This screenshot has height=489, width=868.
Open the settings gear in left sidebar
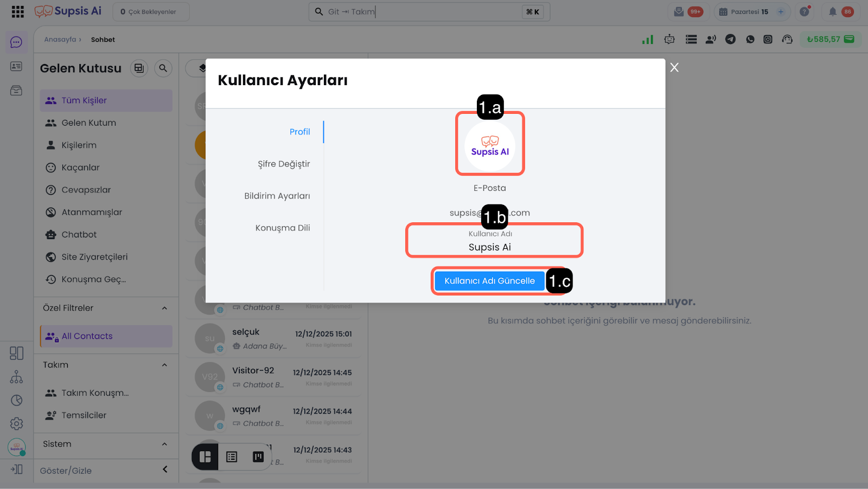[16, 423]
